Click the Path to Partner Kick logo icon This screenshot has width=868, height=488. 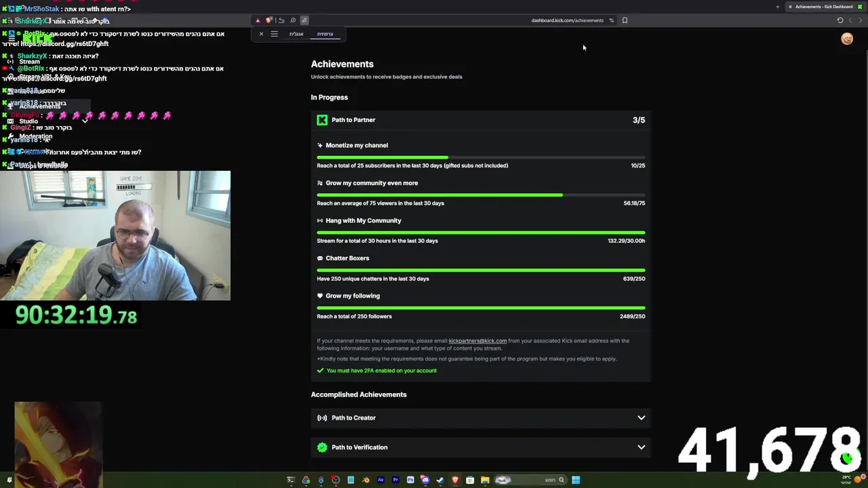point(322,120)
